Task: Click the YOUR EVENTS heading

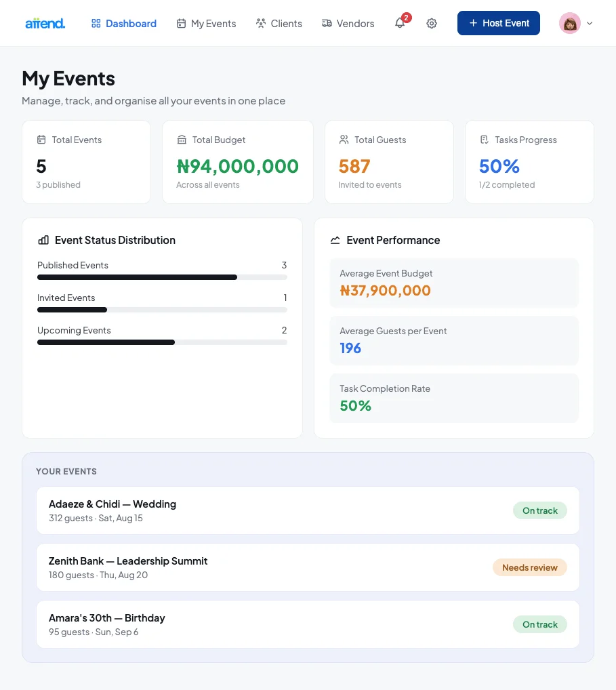Action: click(66, 471)
